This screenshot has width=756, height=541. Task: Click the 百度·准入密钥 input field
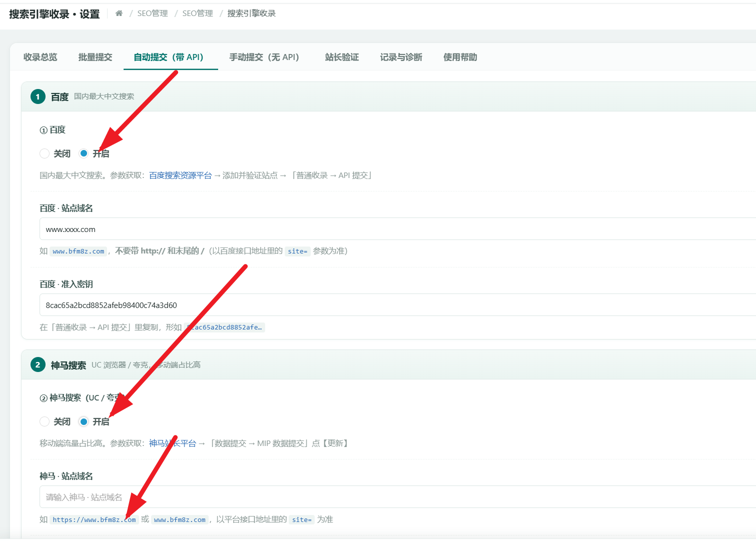click(398, 305)
